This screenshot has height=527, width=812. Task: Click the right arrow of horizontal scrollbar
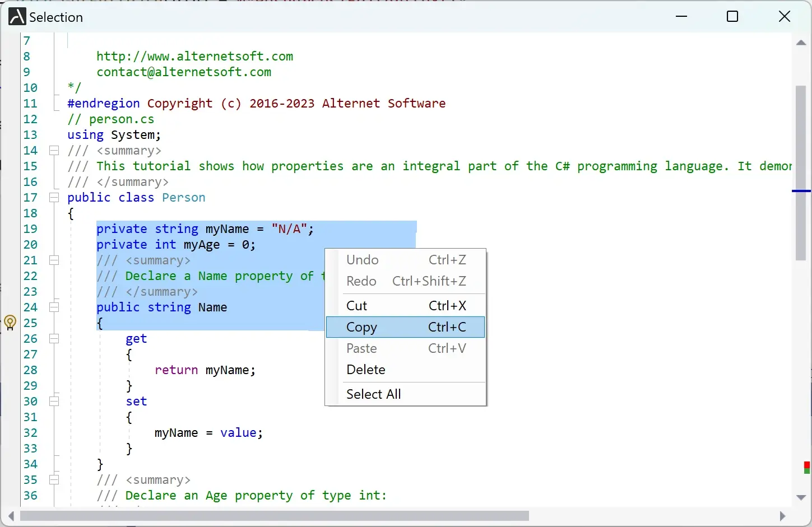pyautogui.click(x=783, y=516)
